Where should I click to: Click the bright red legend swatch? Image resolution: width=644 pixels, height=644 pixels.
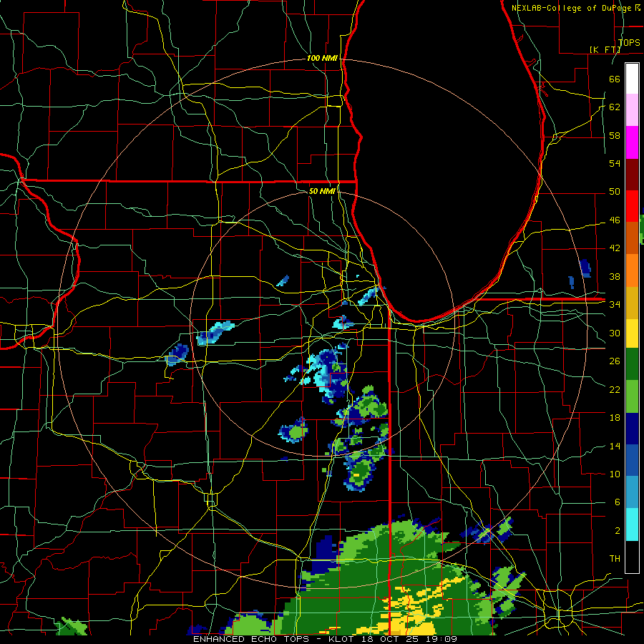coord(632,206)
